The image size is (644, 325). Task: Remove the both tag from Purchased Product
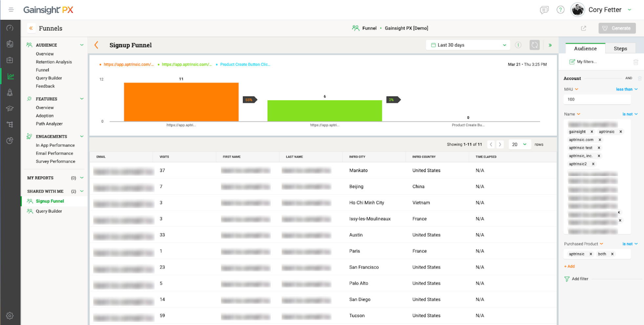click(x=612, y=254)
